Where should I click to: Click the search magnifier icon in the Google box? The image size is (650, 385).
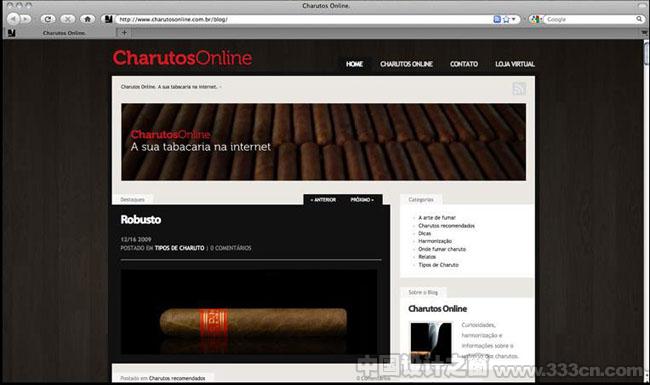tap(640, 19)
